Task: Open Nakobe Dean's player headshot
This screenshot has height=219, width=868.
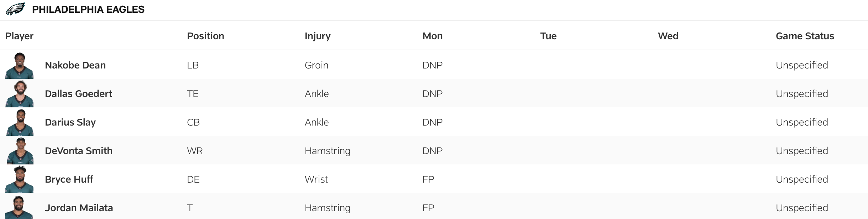Action: [x=20, y=66]
